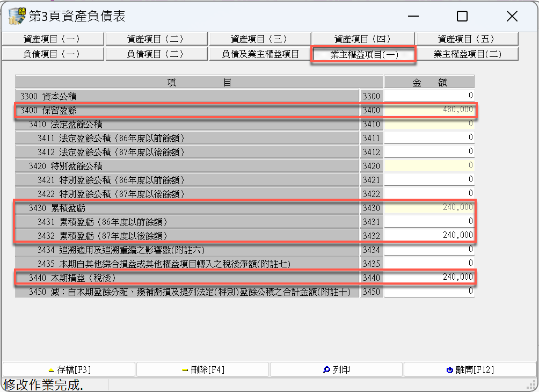Click amount field for 3440 本期損益
Screen dimensions: 539x392
coord(429,277)
